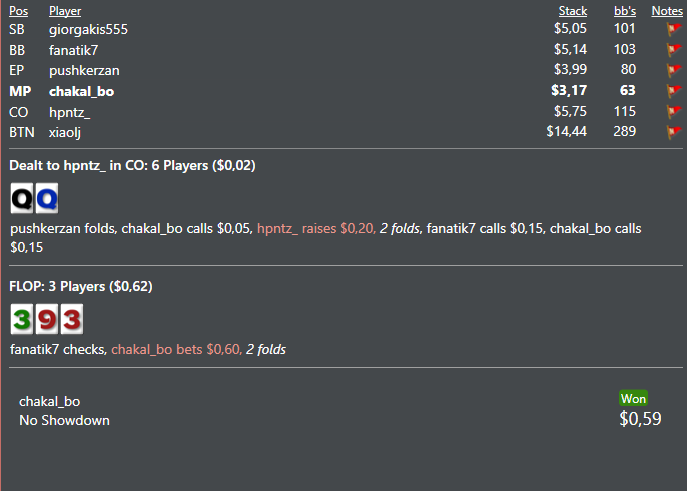Click the note flag for xiaolj
Image resolution: width=687 pixels, height=491 pixels.
click(673, 132)
